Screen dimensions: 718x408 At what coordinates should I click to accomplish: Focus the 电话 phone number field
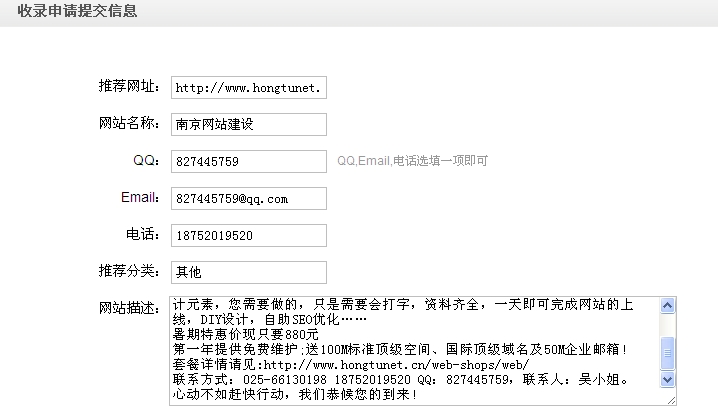pyautogui.click(x=249, y=235)
